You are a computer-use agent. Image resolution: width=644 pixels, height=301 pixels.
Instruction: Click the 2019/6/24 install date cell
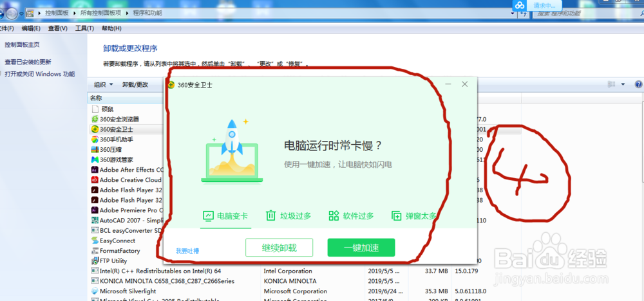384,291
